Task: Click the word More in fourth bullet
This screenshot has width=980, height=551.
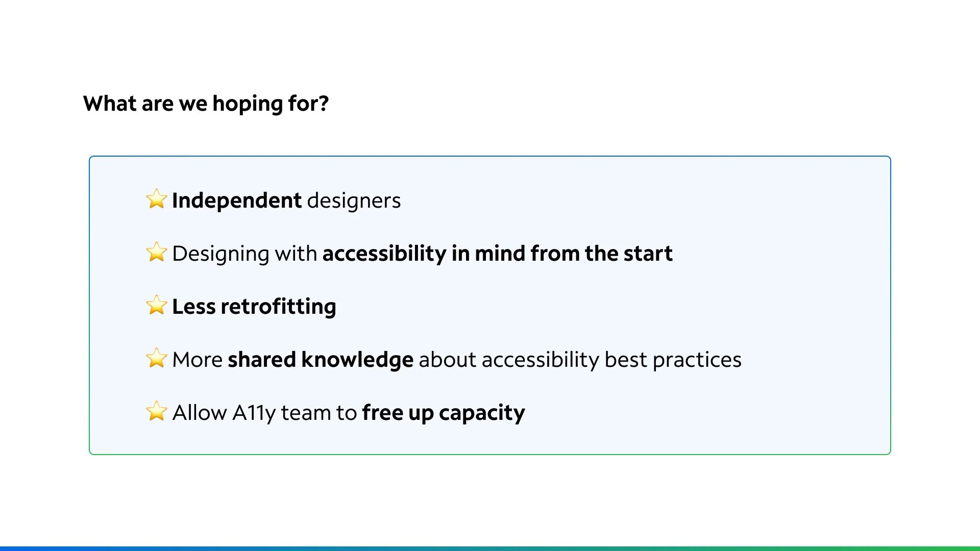Action: 198,360
